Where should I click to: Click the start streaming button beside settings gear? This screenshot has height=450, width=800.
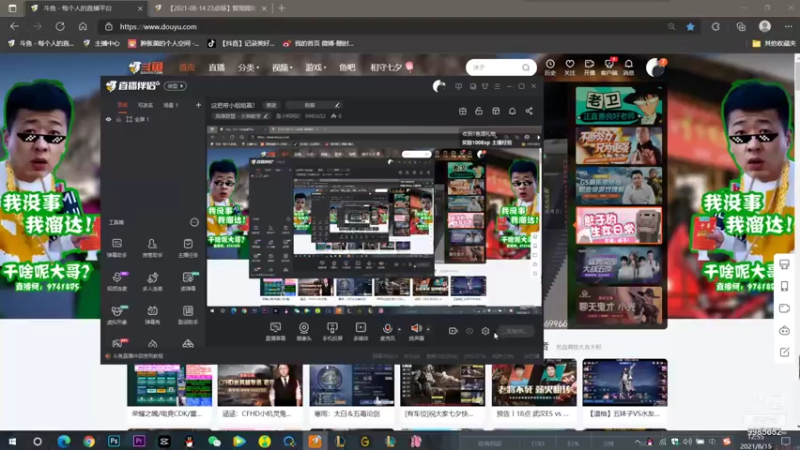point(516,331)
